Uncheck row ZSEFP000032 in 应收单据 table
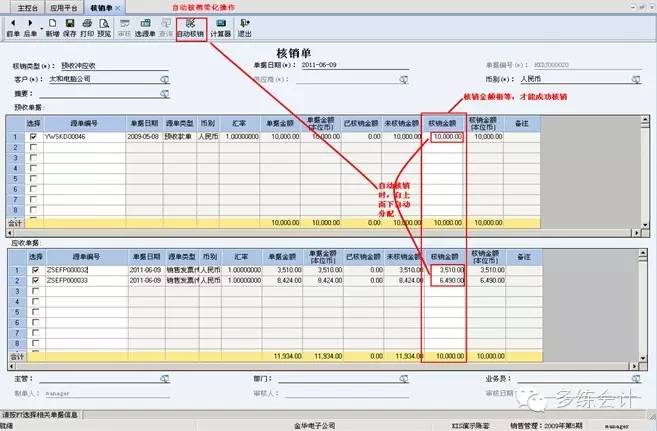The image size is (657, 431). [36, 270]
